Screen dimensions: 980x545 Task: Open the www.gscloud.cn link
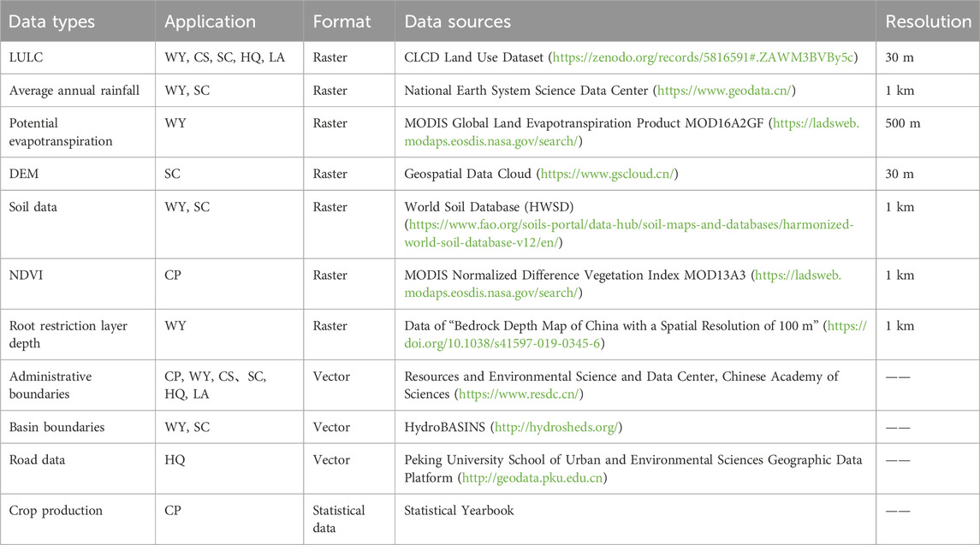tap(608, 174)
